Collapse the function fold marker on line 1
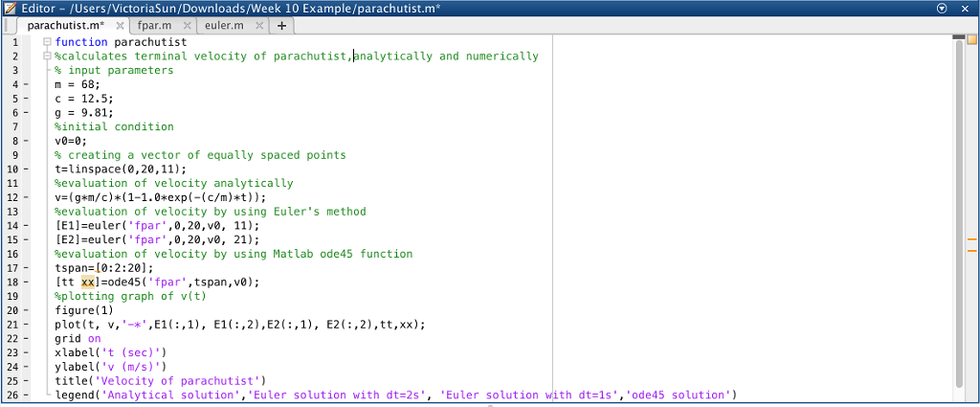Image resolution: width=980 pixels, height=407 pixels. pyautogui.click(x=46, y=42)
